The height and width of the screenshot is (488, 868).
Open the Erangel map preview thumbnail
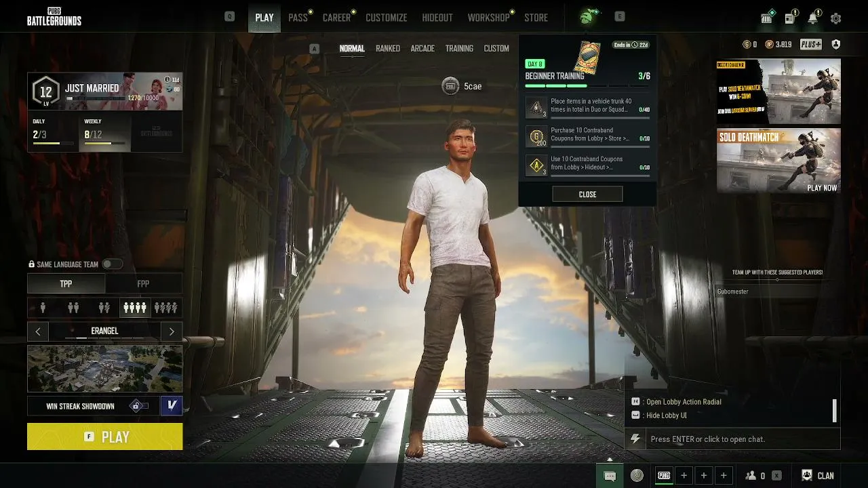coord(104,369)
